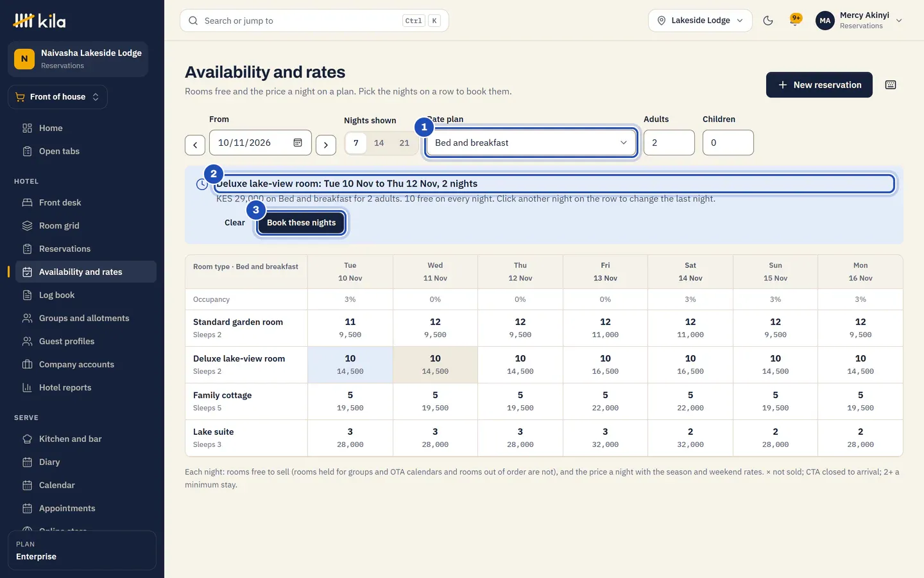Open the Lakeside Lodge location selector
The image size is (924, 578).
pyautogui.click(x=700, y=21)
